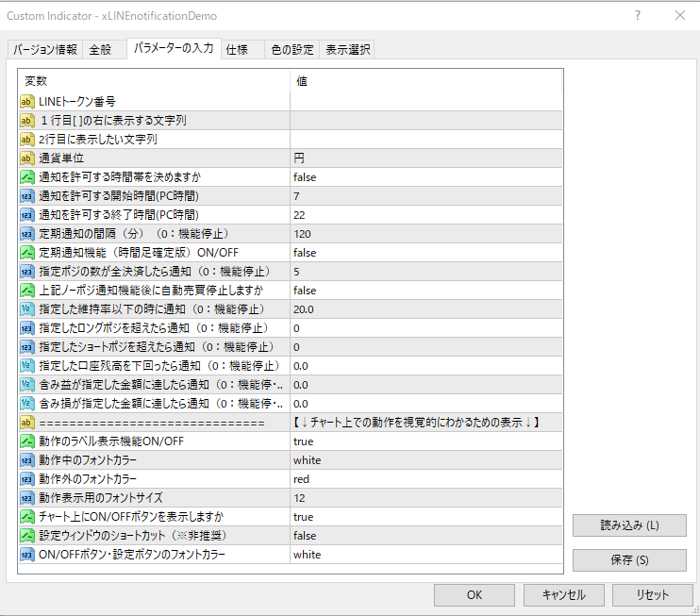Select red value of 動作外のフォントカラー

(426, 479)
